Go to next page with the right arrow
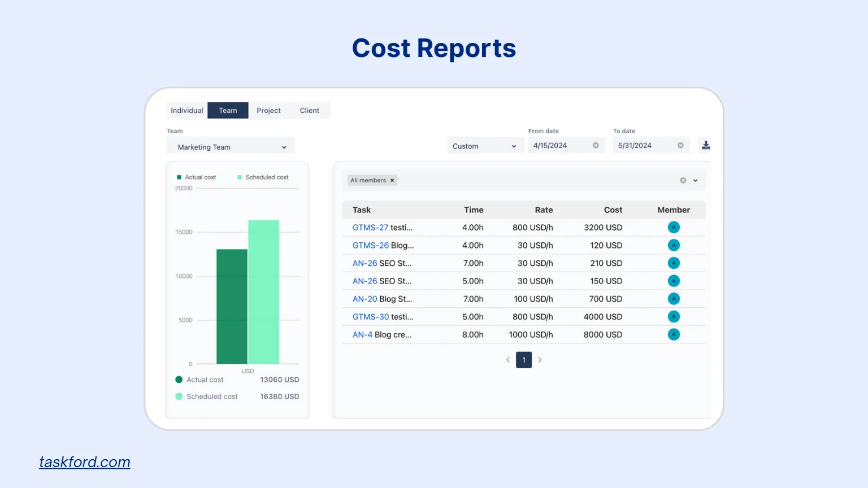 (540, 360)
